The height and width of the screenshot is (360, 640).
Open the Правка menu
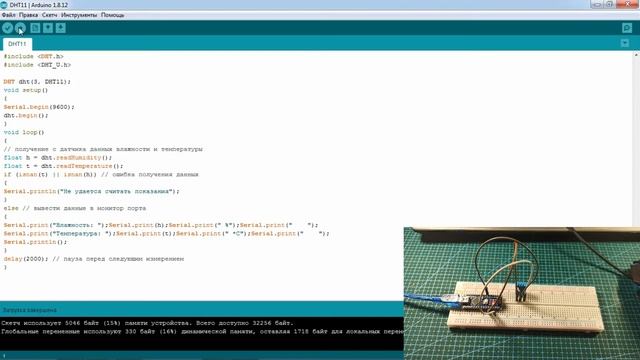pyautogui.click(x=29, y=15)
